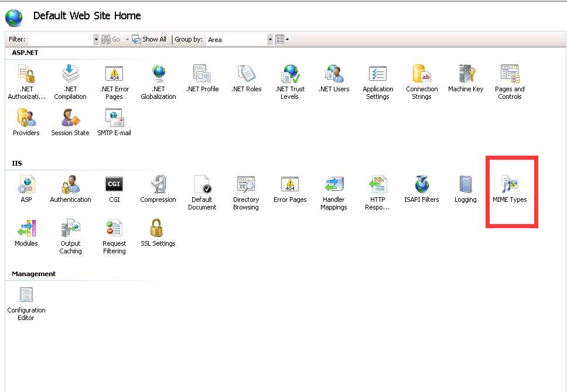Image resolution: width=567 pixels, height=392 pixels.
Task: Open the CGI feature
Action: 114,189
